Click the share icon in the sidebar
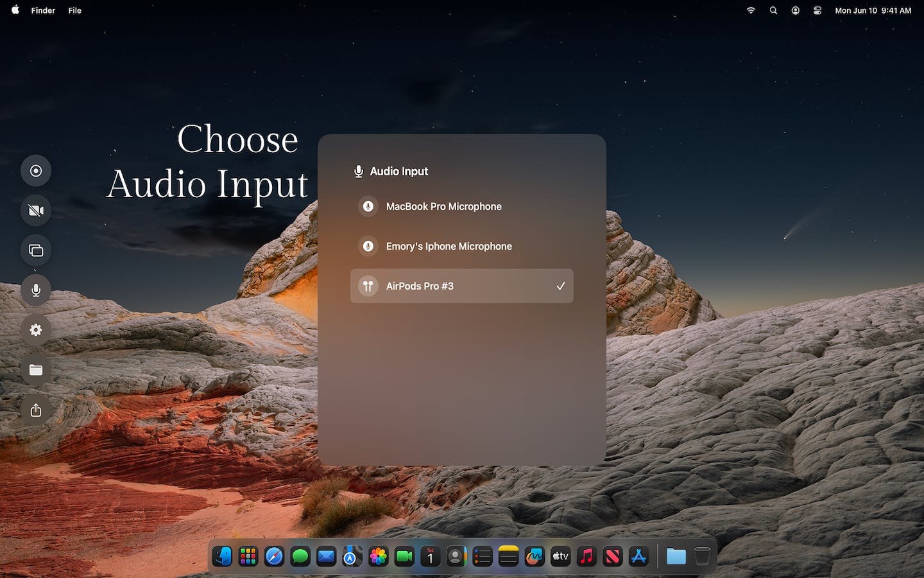The width and height of the screenshot is (924, 578). tap(36, 410)
